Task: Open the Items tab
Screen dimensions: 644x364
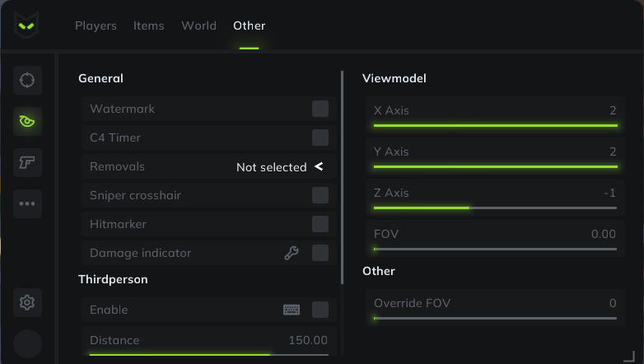Action: click(149, 26)
